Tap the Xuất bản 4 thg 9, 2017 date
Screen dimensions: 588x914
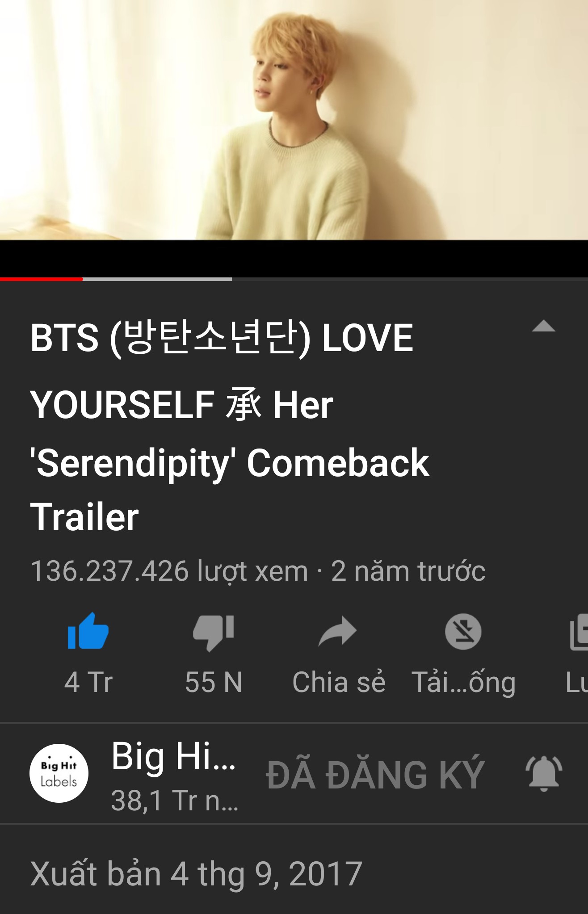pos(196,874)
